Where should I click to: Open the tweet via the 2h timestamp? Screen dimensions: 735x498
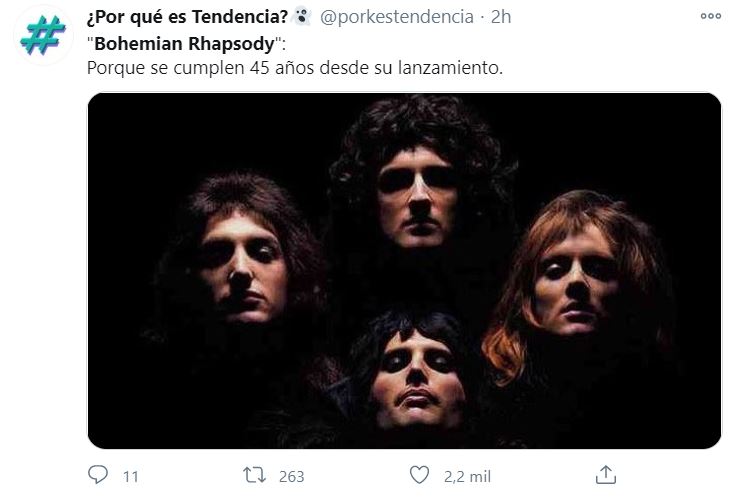click(x=501, y=17)
